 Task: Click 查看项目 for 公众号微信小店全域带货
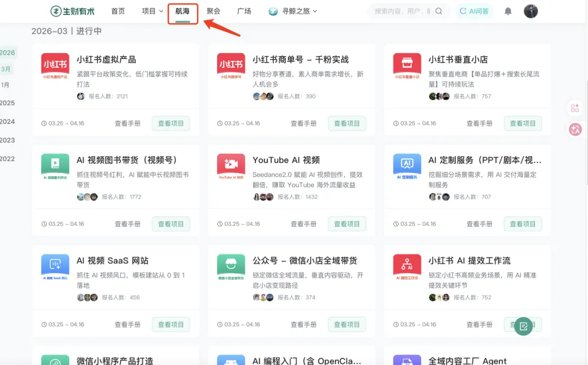(347, 324)
